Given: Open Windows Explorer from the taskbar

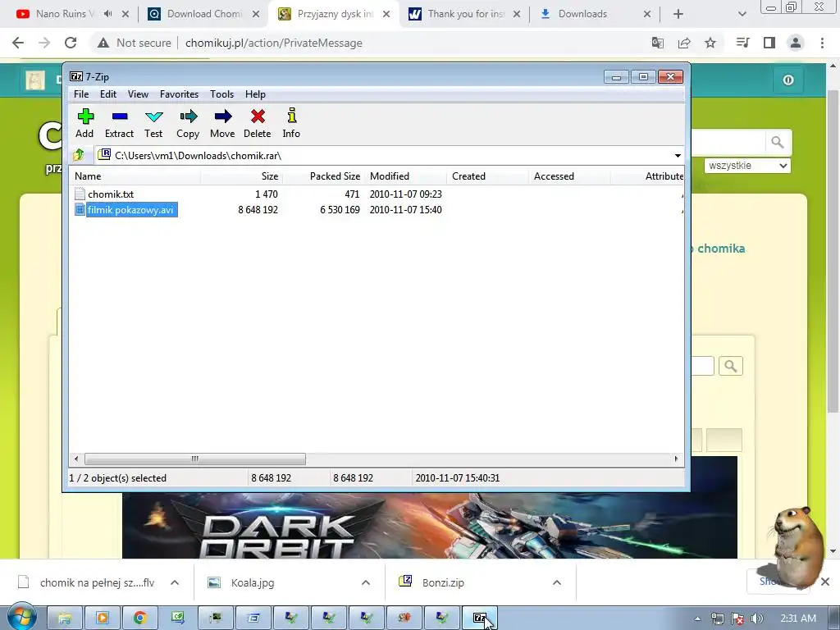Looking at the screenshot, I should click(65, 619).
